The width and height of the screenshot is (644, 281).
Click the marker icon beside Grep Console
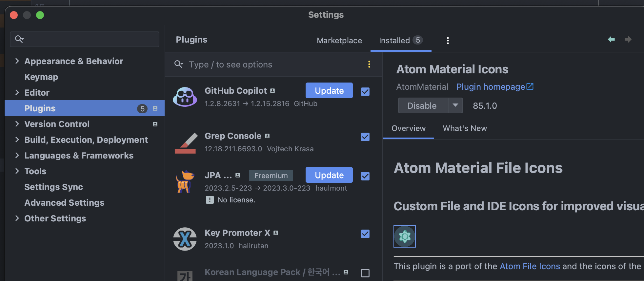267,136
